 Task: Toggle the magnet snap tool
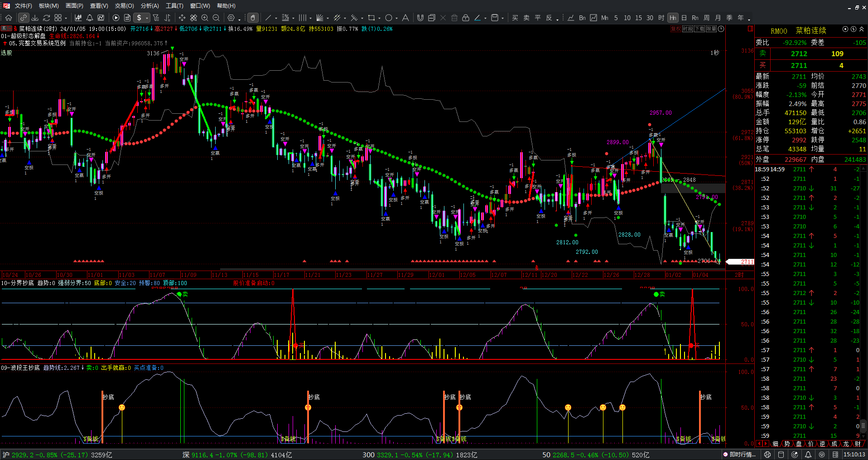pyautogui.click(x=420, y=18)
